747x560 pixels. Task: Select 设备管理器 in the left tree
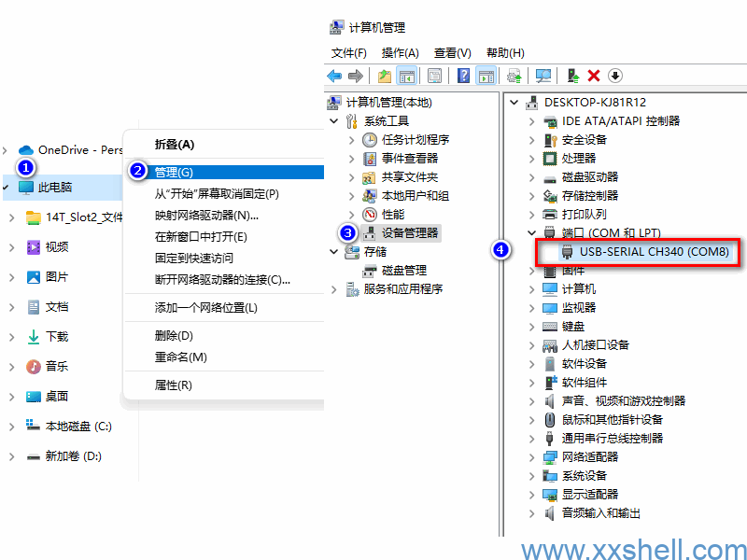pyautogui.click(x=410, y=232)
